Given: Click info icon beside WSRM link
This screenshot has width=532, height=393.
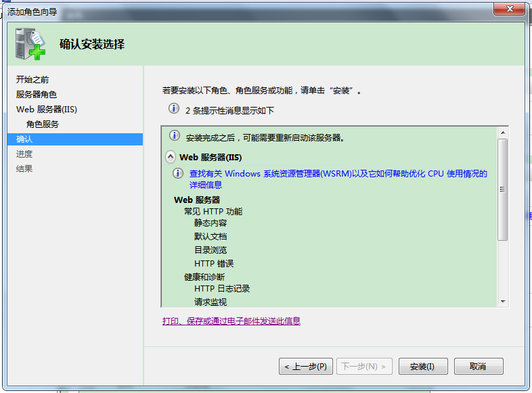Looking at the screenshot, I should pyautogui.click(x=178, y=173).
